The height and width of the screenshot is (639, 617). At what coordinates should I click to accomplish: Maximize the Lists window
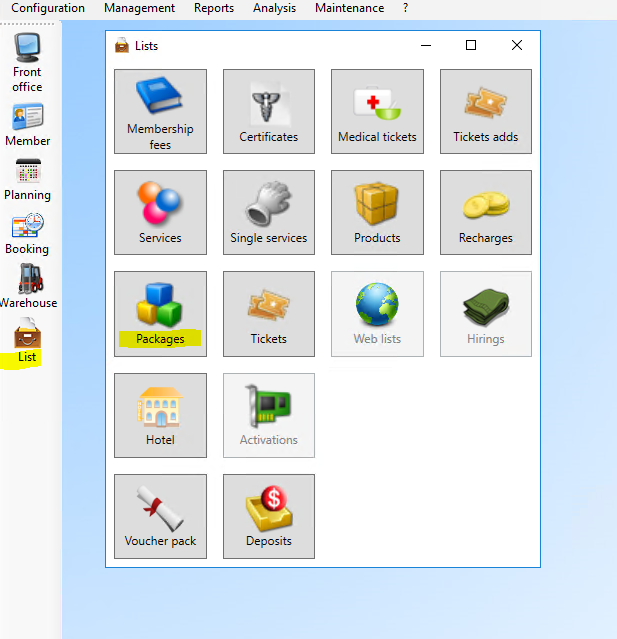point(471,45)
